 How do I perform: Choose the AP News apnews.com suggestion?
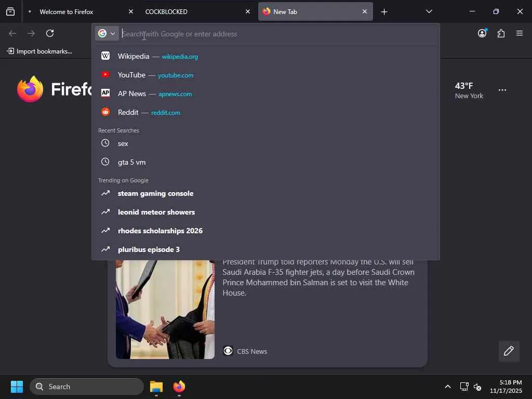click(x=265, y=94)
